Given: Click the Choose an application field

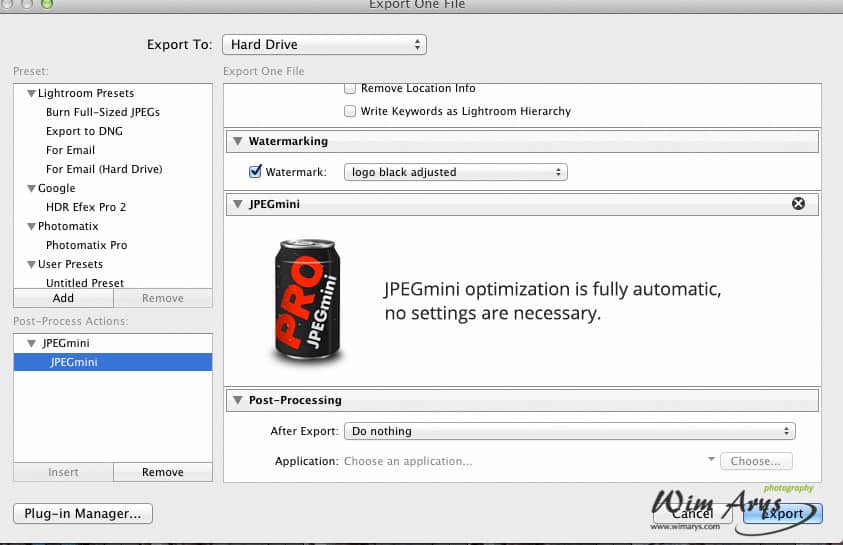Looking at the screenshot, I should (408, 461).
